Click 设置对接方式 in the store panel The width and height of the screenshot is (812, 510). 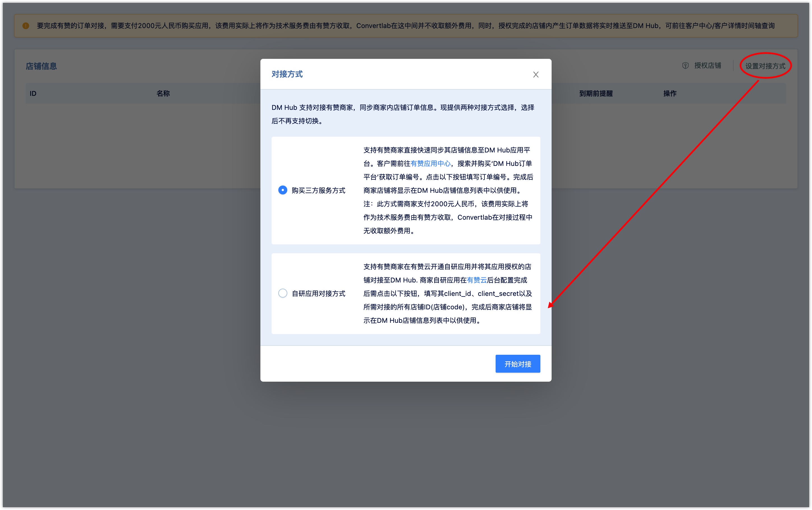[x=765, y=66]
